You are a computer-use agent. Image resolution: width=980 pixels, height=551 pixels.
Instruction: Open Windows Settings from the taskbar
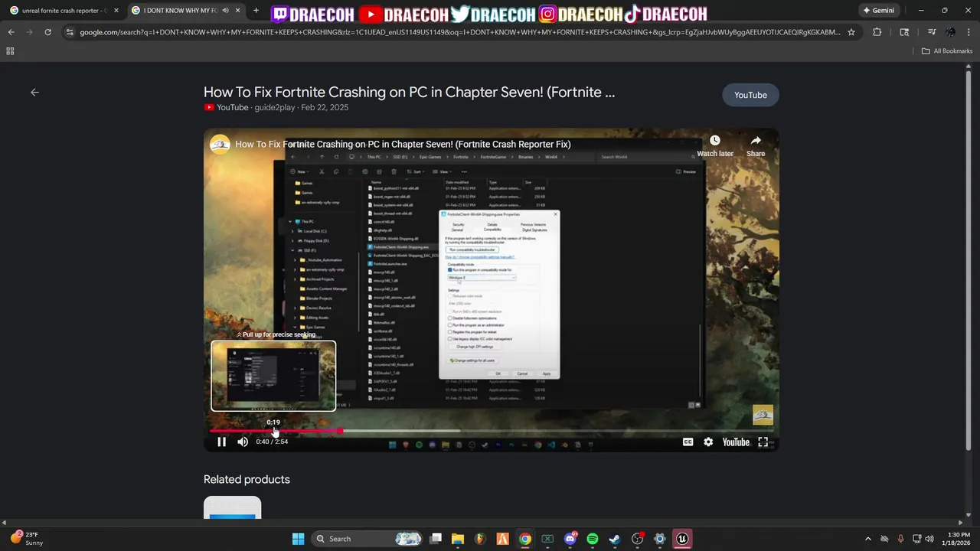(x=660, y=539)
